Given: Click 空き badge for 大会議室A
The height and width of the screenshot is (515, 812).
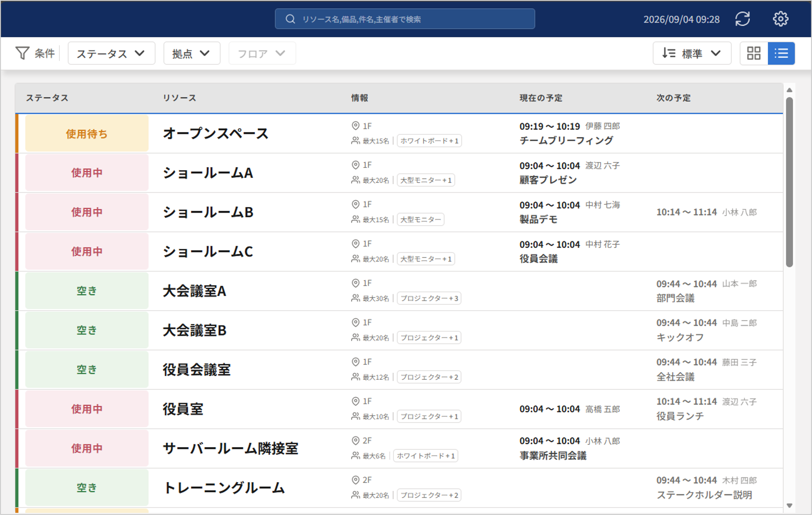Looking at the screenshot, I should (87, 291).
